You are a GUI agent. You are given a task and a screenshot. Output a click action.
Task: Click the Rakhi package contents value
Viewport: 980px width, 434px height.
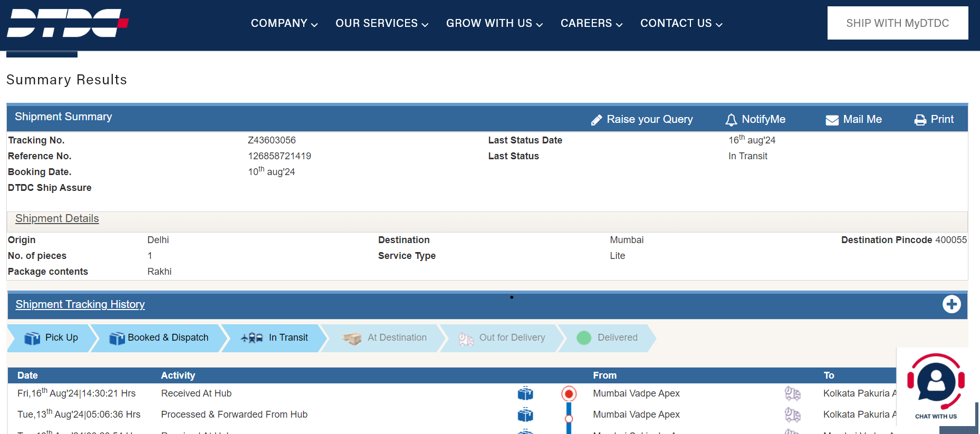(159, 272)
